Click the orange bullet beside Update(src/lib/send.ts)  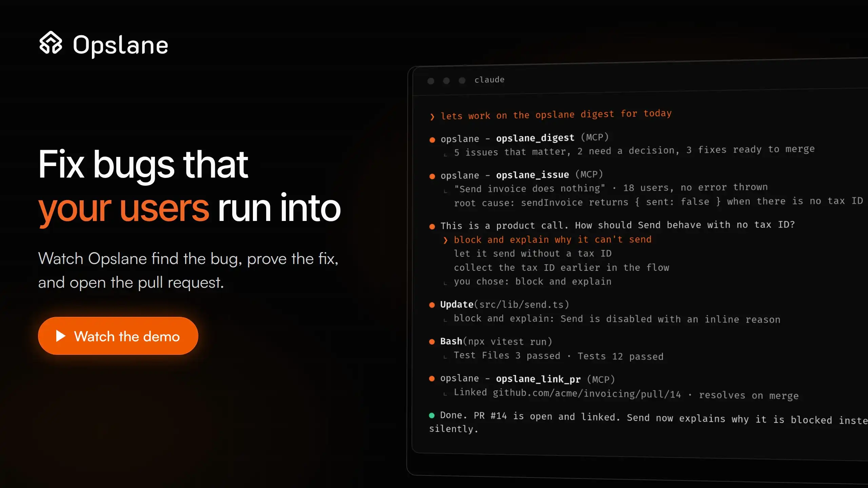(432, 305)
